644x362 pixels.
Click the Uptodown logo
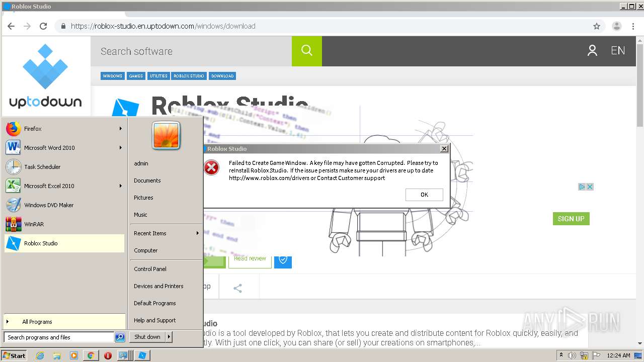coord(45,76)
